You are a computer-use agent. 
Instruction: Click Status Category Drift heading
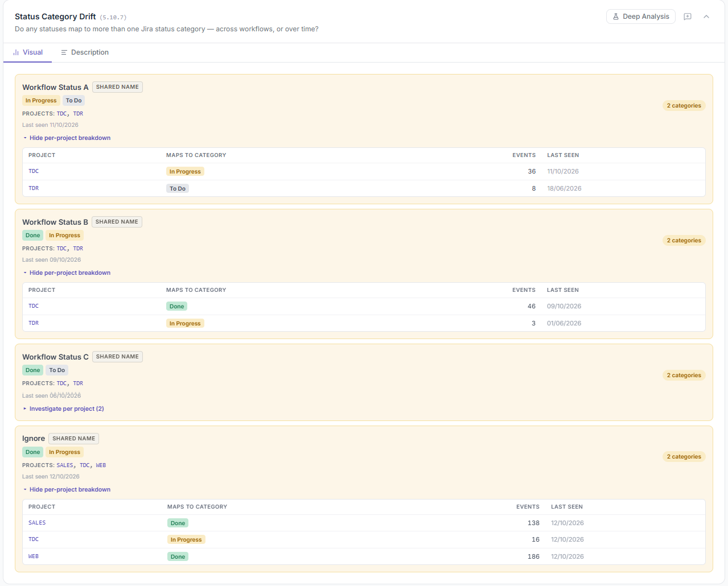(x=55, y=16)
